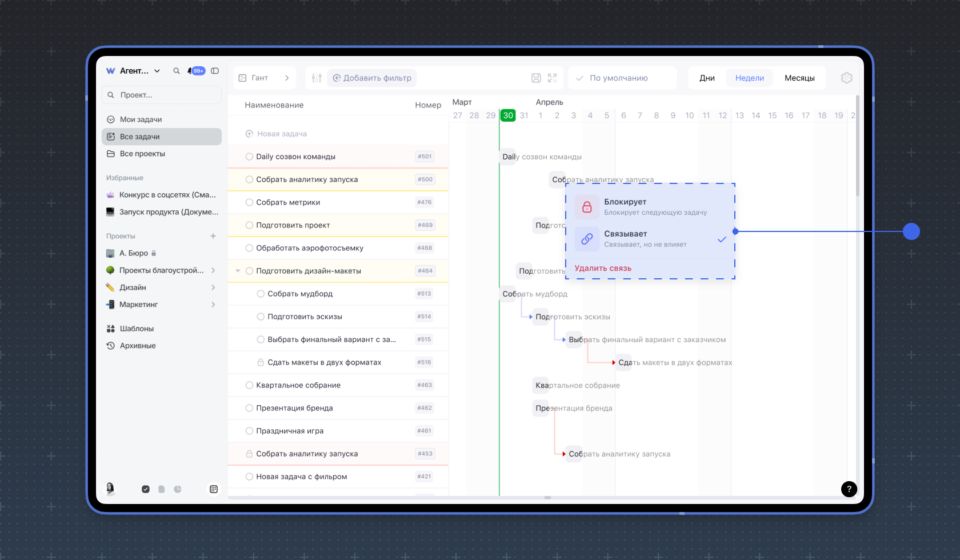This screenshot has height=560, width=960.
Task: Check off the "Собрать метрики" task
Action: pos(249,202)
